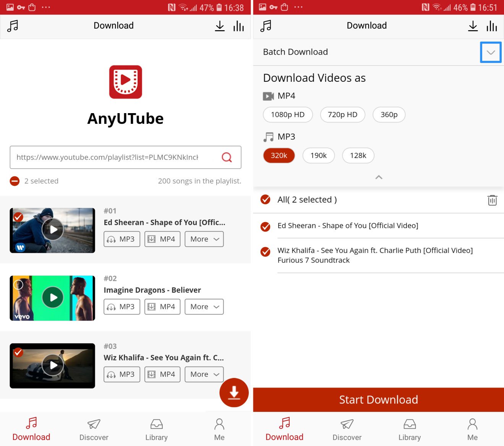Open the More dropdown for Imagine Dragons Believer
The image size is (504, 446).
coord(204,307)
